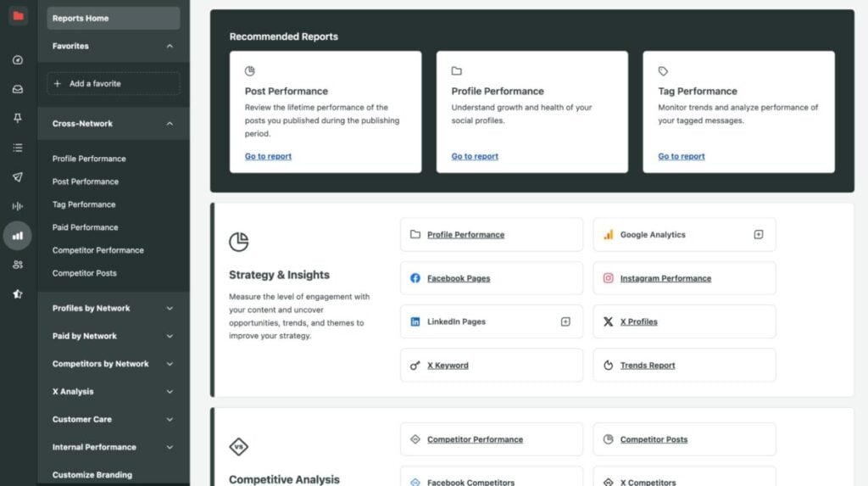
Task: Expand the Customer Care section
Action: 170,420
